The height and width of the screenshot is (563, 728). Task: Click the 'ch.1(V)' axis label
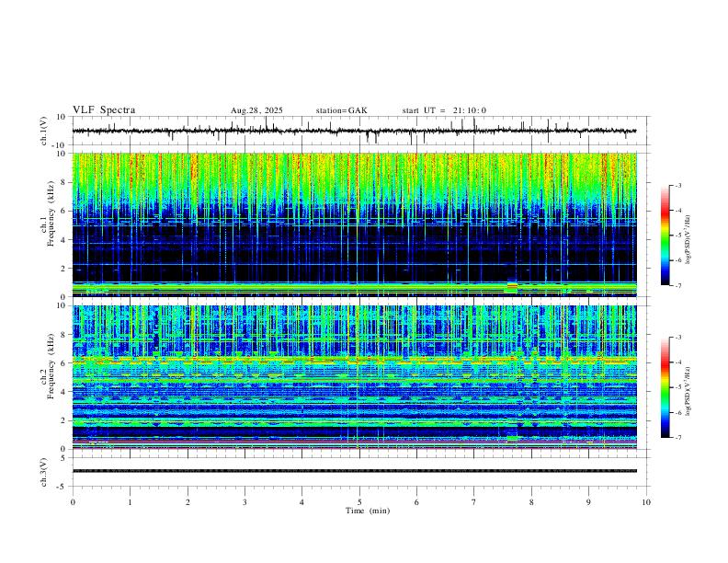point(44,131)
